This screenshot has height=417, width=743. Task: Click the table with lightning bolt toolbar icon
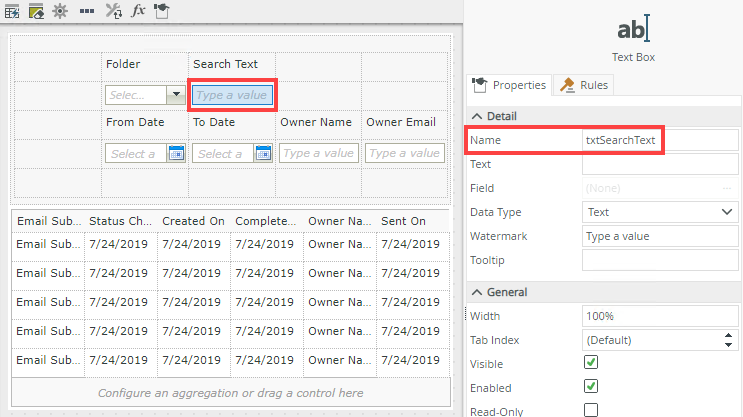point(13,11)
